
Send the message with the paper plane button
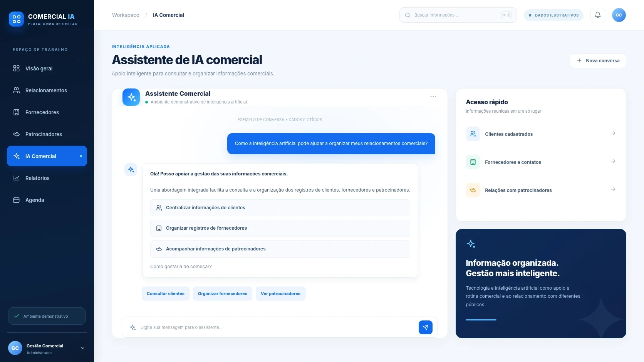click(x=426, y=327)
